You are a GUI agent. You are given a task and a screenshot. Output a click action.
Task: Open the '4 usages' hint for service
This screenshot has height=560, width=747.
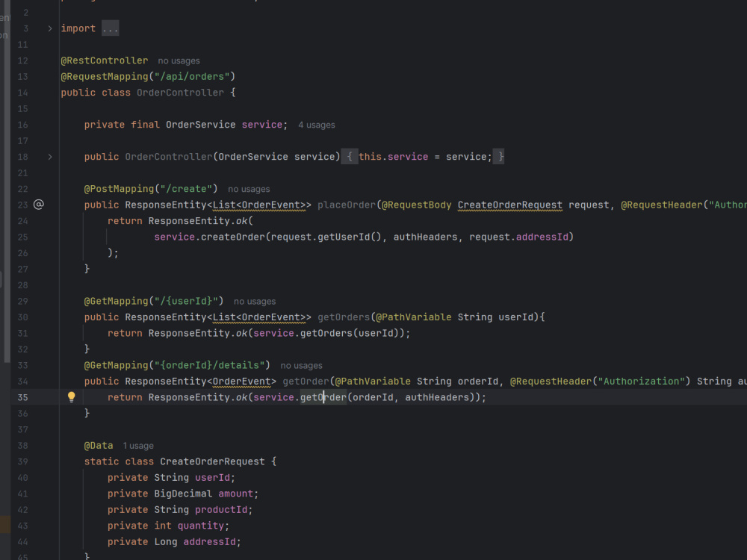tap(316, 125)
